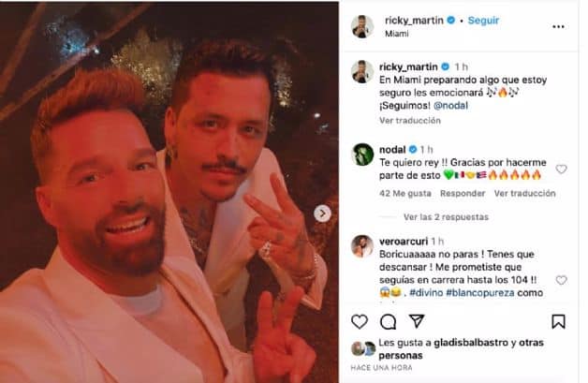Show the caption's "Ver traducción" translation

coord(410,121)
